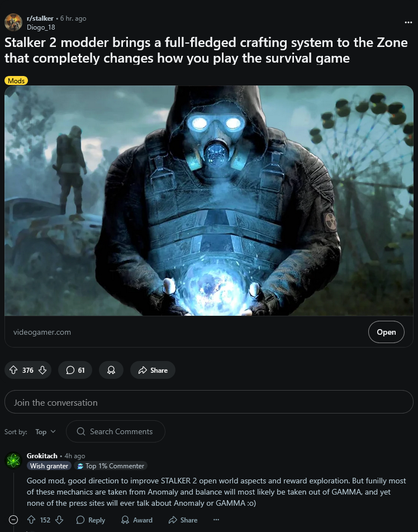Image resolution: width=418 pixels, height=532 pixels.
Task: Click the Join the conversation field
Action: pyautogui.click(x=208, y=402)
